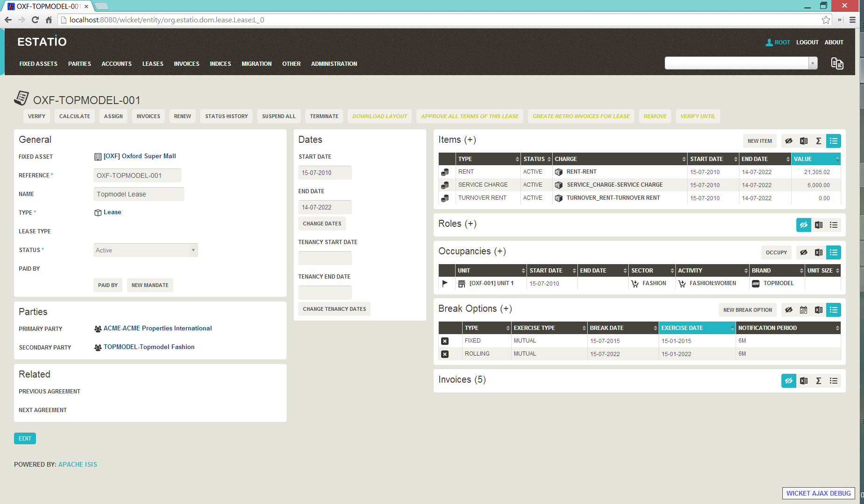Open the Administration menu
The height and width of the screenshot is (504, 864).
(334, 64)
